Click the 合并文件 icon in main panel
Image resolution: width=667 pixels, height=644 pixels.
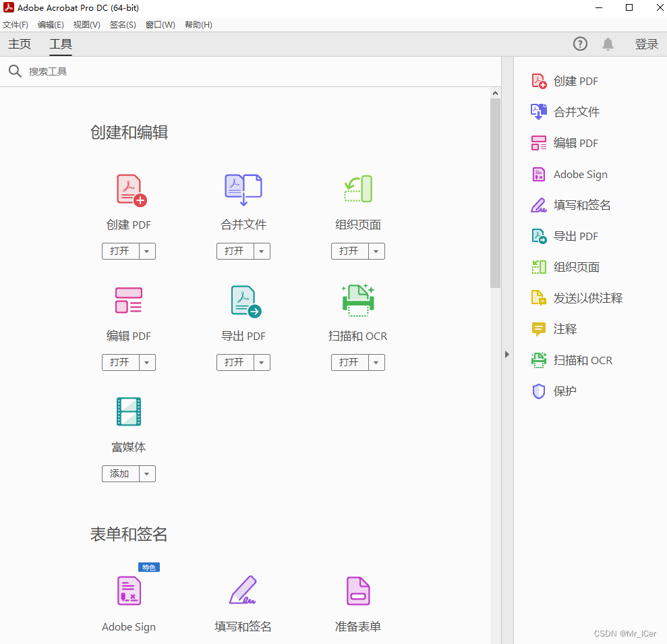click(243, 189)
